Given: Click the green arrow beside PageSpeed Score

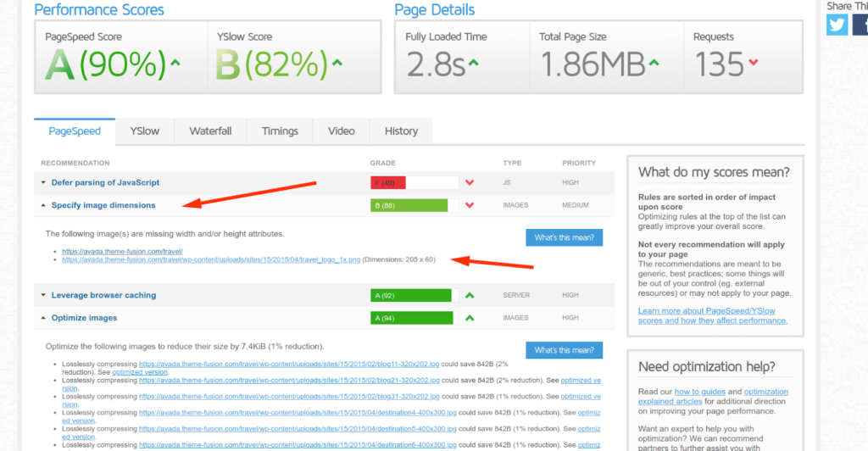Looking at the screenshot, I should 175,63.
